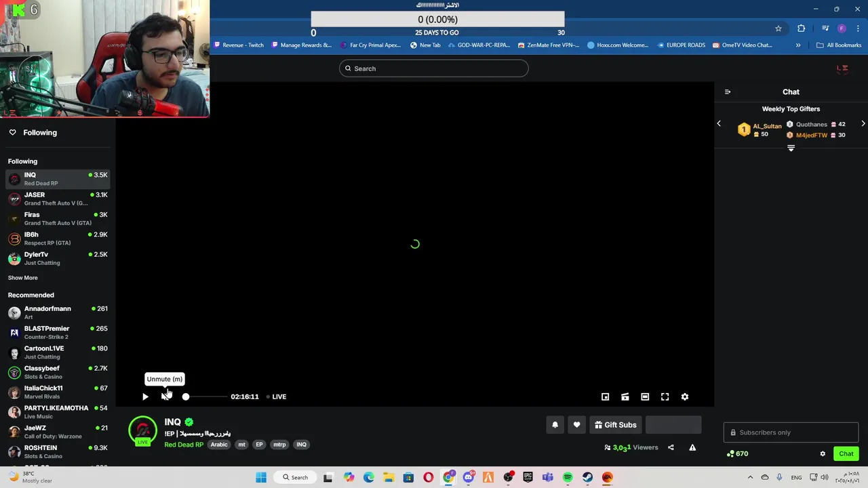Collapse the chat panel icon

[x=728, y=91]
